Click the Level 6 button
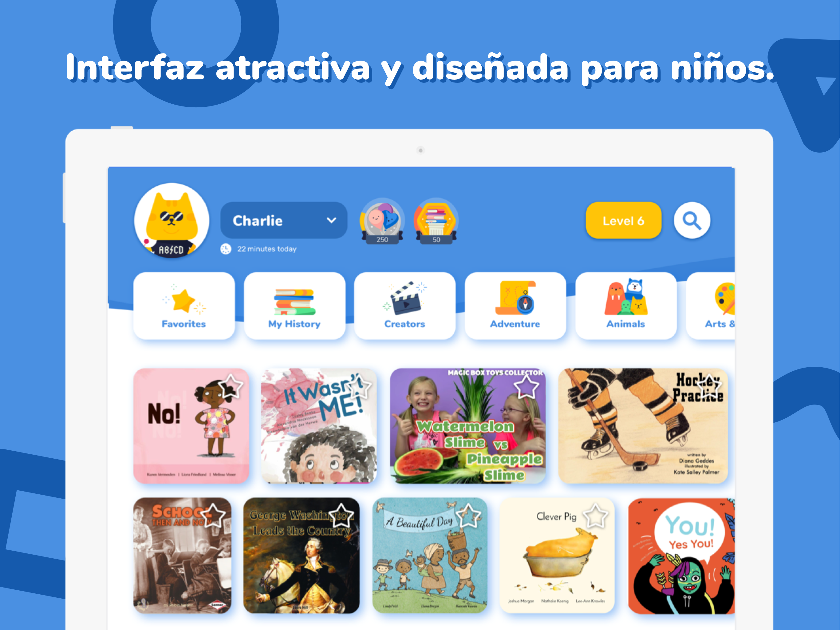The height and width of the screenshot is (630, 840). pos(623,220)
